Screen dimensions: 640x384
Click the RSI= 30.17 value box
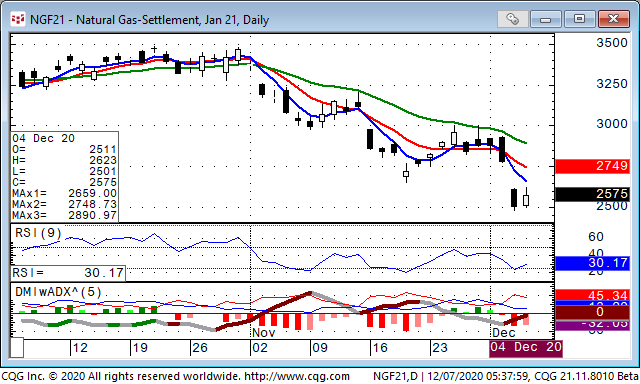click(68, 273)
